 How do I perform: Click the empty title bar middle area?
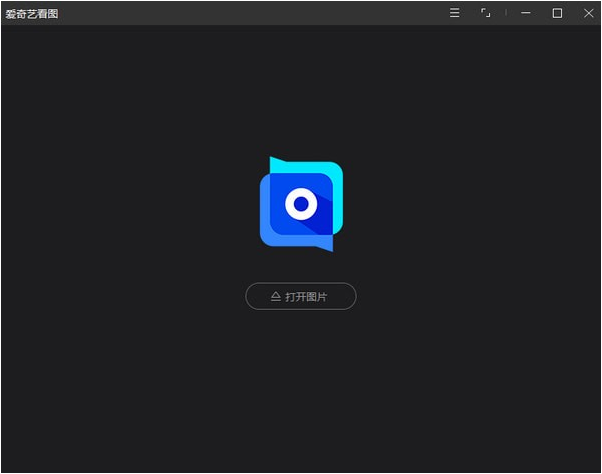tap(250, 13)
